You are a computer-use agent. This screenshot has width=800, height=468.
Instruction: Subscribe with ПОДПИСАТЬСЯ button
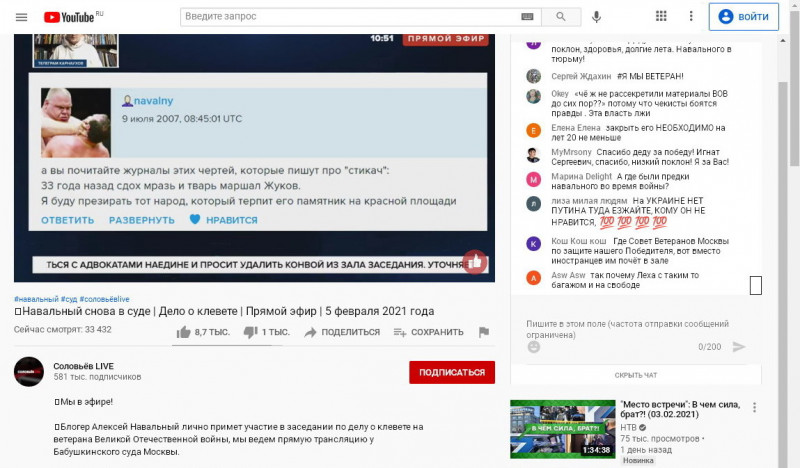coord(452,372)
